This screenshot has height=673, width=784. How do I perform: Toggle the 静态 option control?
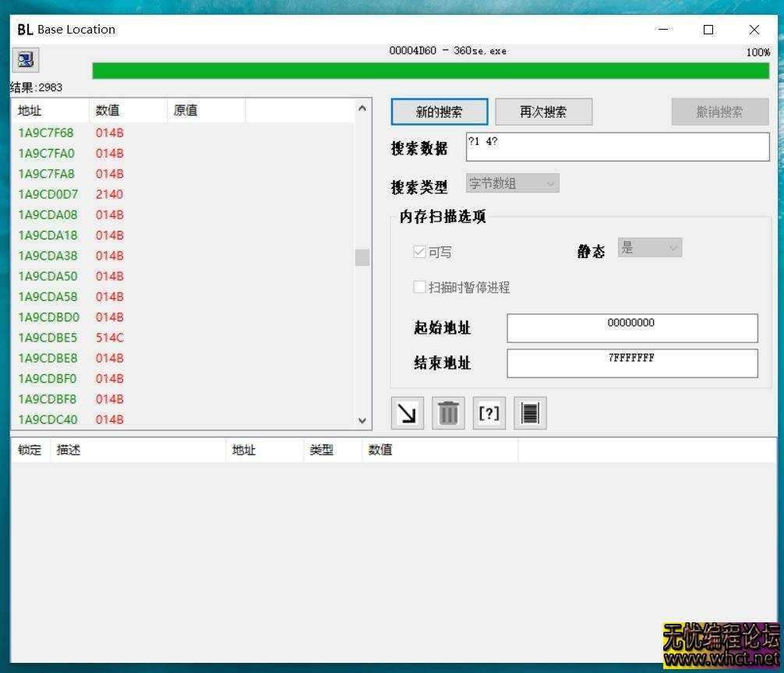coord(650,247)
